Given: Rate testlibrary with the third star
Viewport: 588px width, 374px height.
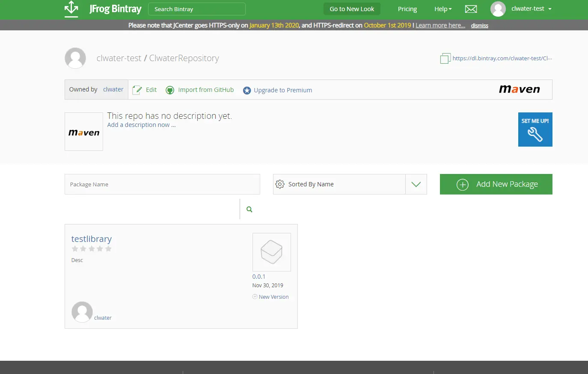Looking at the screenshot, I should point(92,249).
